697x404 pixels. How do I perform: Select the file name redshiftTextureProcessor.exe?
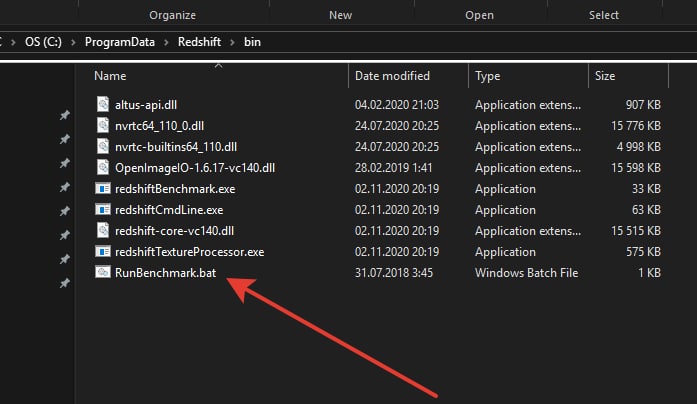tap(189, 252)
